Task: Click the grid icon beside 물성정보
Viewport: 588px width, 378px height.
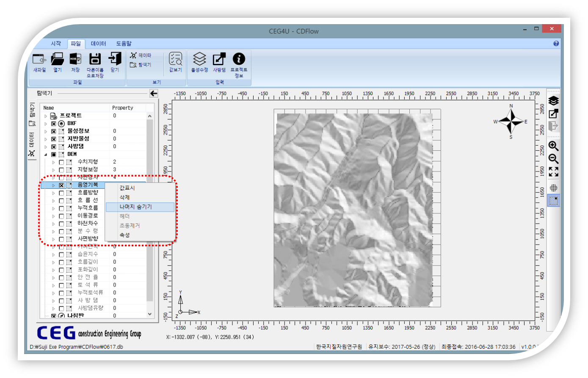Action: pos(61,131)
